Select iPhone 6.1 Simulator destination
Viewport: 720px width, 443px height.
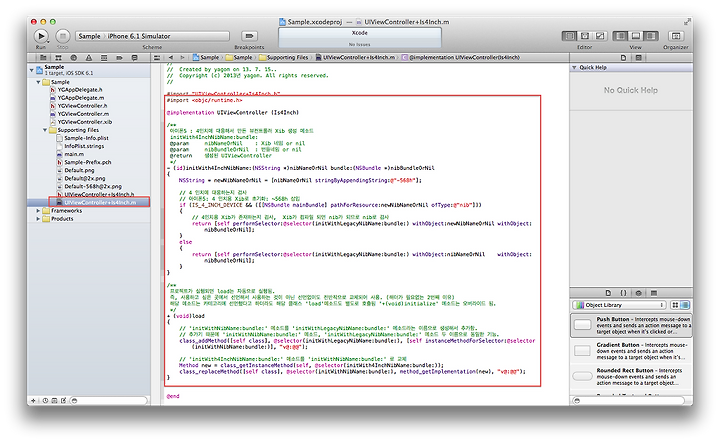139,36
